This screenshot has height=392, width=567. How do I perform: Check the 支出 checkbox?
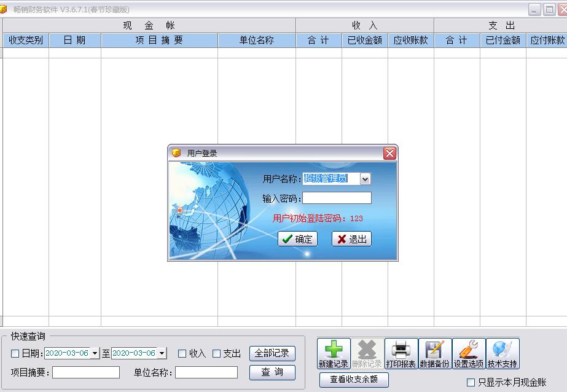tap(216, 353)
